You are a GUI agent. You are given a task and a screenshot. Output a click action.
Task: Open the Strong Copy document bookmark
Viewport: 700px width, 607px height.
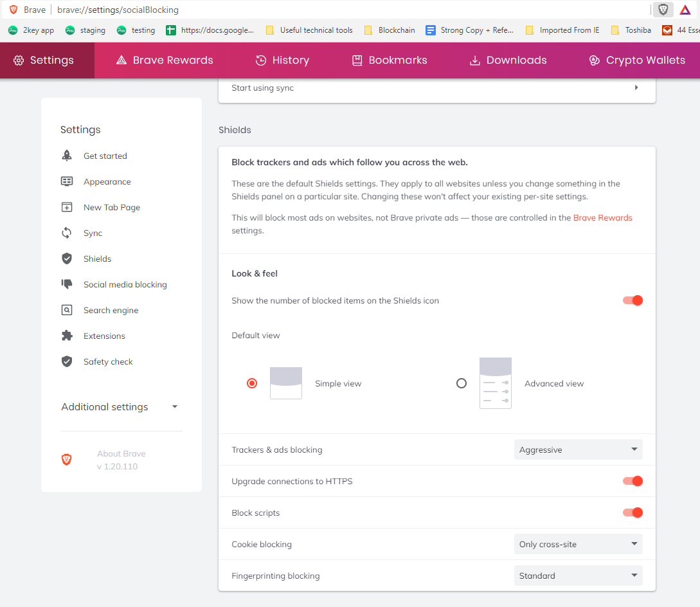(469, 30)
